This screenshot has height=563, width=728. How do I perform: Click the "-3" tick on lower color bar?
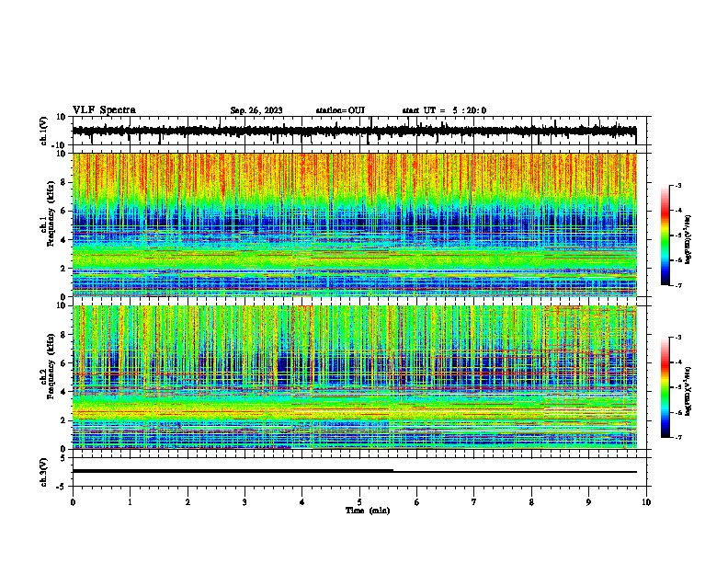[677, 338]
